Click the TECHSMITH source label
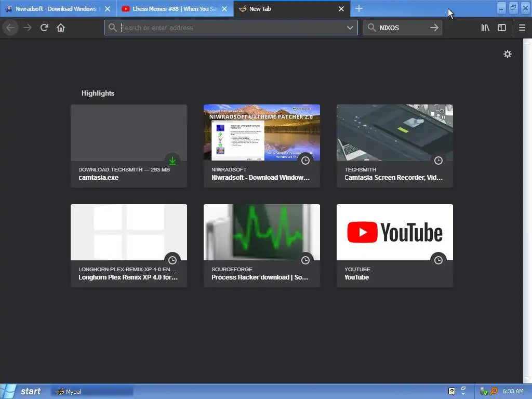Screen dimensions: 532x399 (x=361, y=169)
